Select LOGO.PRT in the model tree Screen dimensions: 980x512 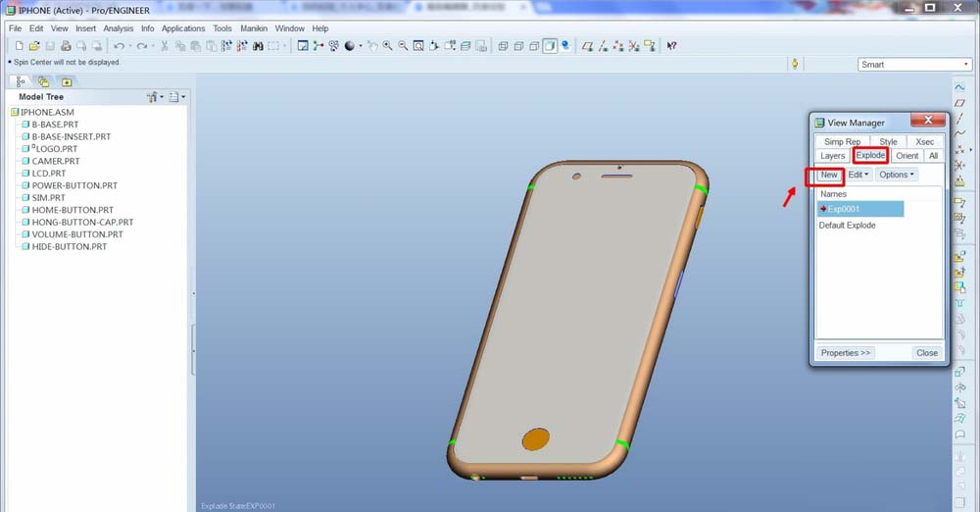point(50,148)
